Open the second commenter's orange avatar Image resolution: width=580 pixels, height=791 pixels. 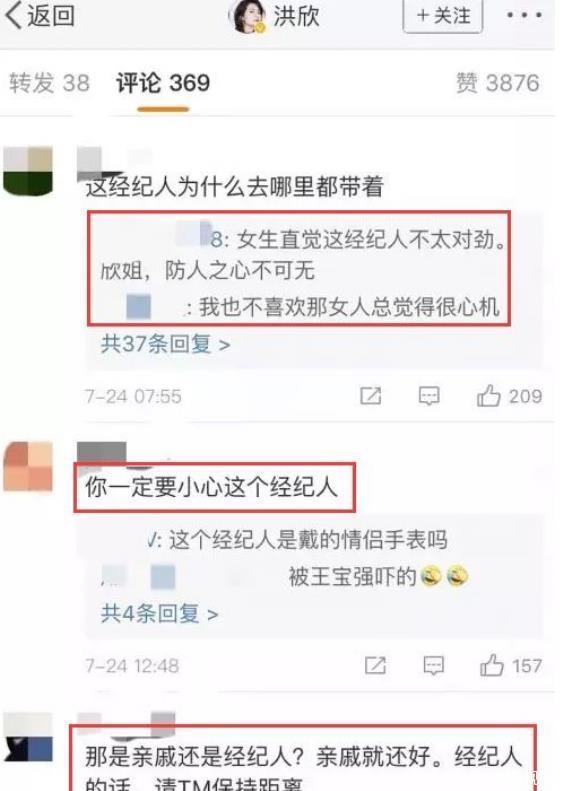(28, 466)
